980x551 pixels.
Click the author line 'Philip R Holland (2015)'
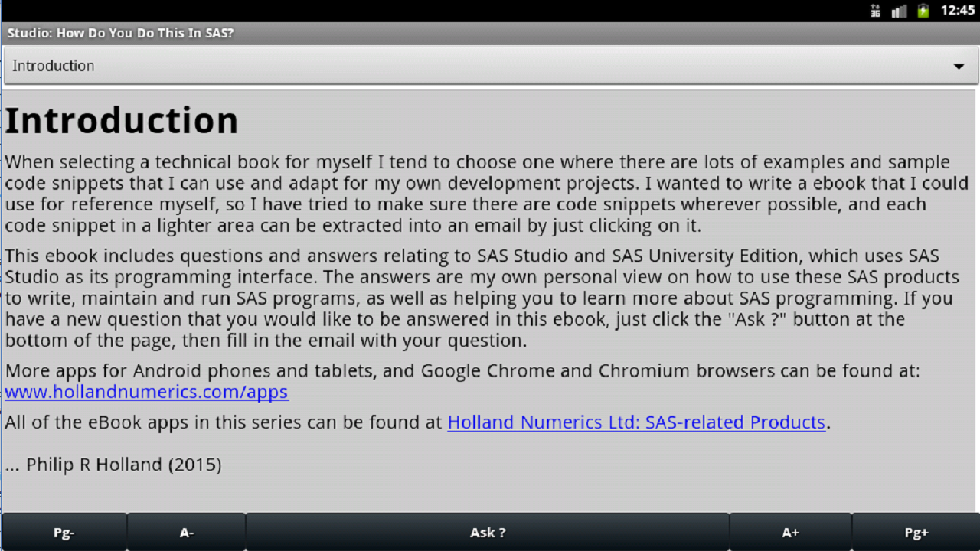pos(123,465)
